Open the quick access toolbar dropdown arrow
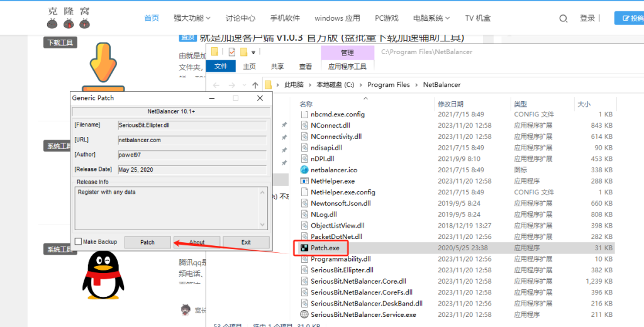This screenshot has height=327, width=644. [253, 52]
